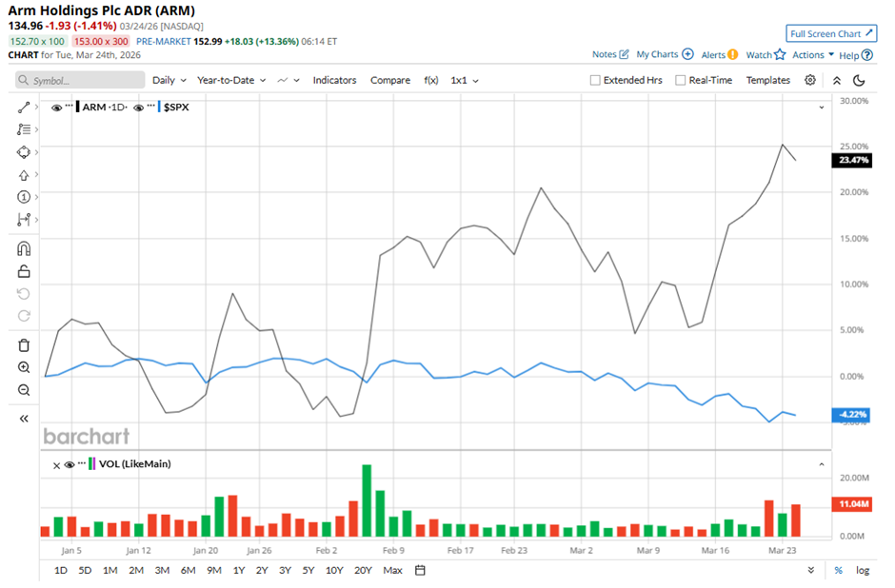895x588 pixels.
Task: Enable the Extended Hrs checkbox
Action: 595,81
